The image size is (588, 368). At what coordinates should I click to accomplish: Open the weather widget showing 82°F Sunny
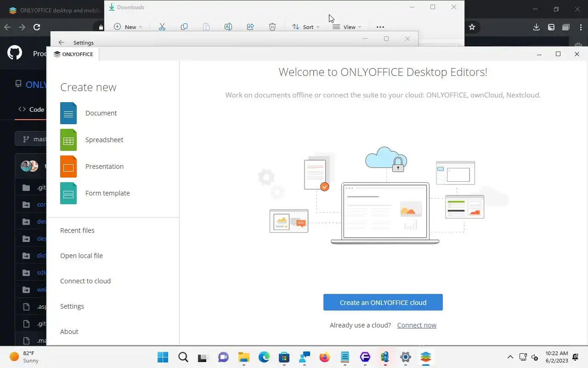click(24, 357)
